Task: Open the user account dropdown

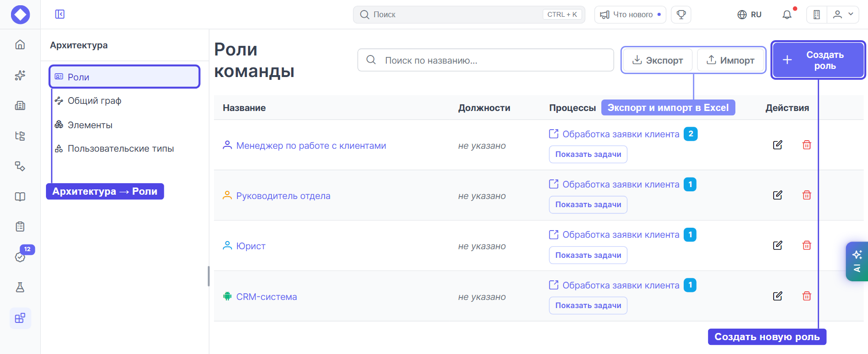Action: coord(843,14)
